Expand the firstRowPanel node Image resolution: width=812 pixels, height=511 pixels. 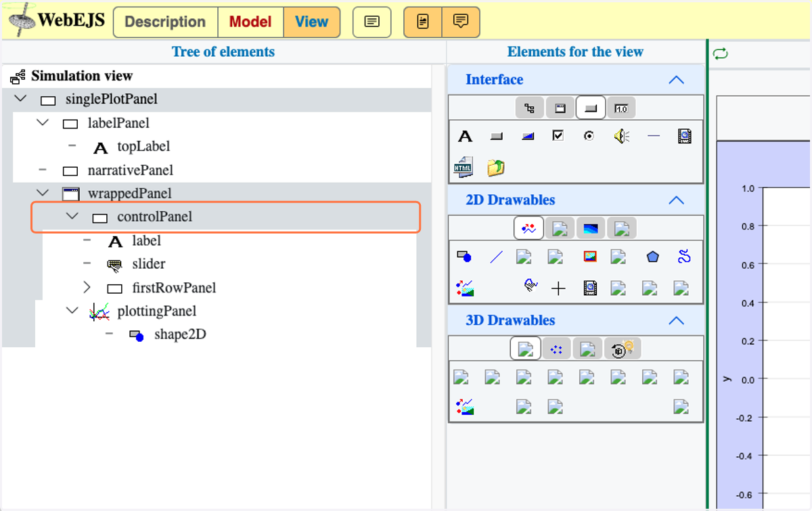coord(87,288)
